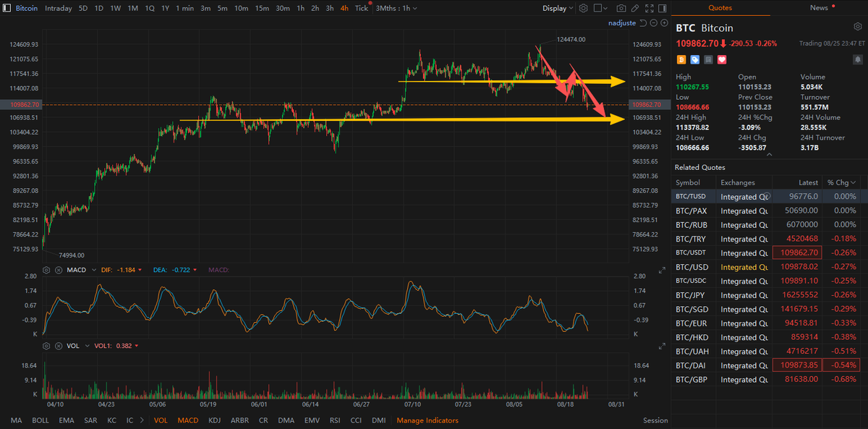The image size is (868, 429).
Task: Enable the CCI indicator
Action: tap(357, 420)
